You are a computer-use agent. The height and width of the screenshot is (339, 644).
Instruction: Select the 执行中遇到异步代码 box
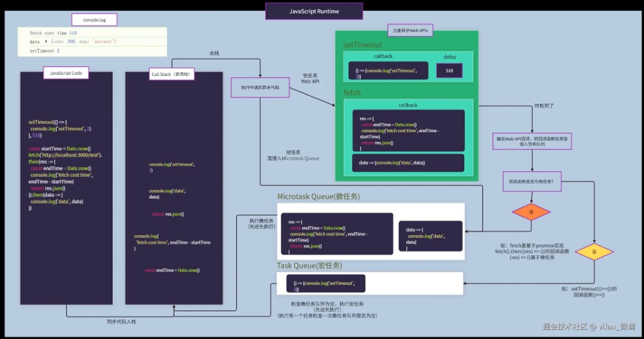coord(260,86)
